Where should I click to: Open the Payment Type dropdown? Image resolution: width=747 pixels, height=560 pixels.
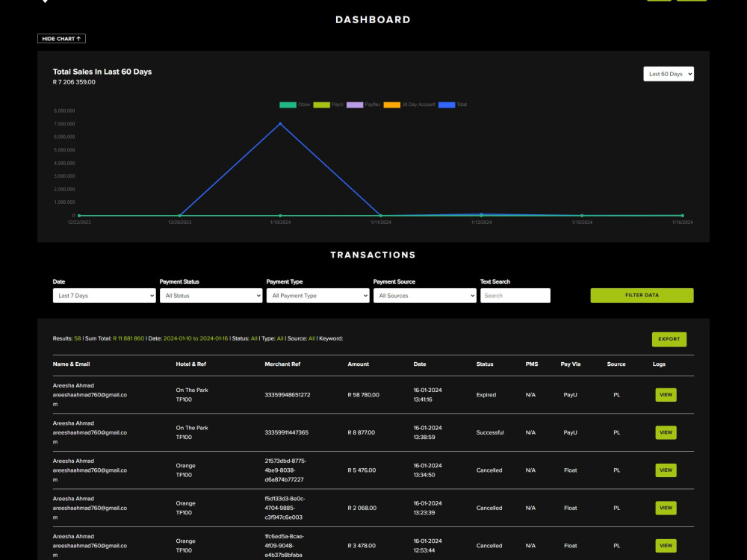point(317,296)
